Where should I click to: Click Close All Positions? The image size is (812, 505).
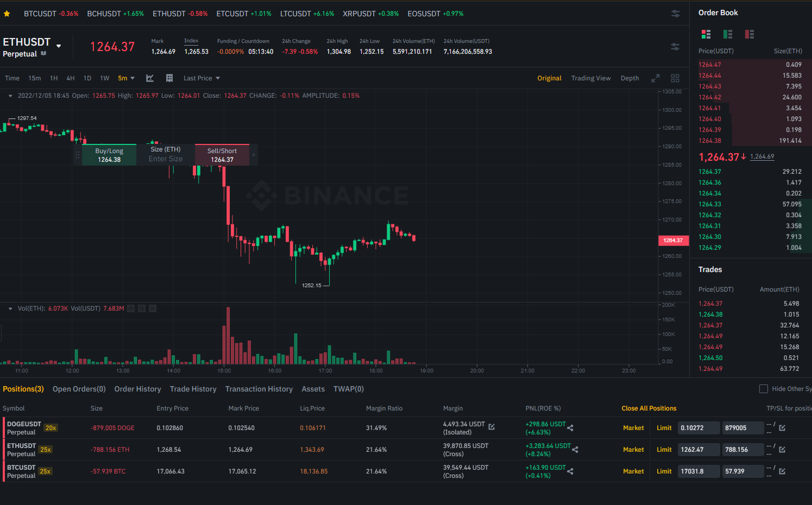(x=649, y=408)
